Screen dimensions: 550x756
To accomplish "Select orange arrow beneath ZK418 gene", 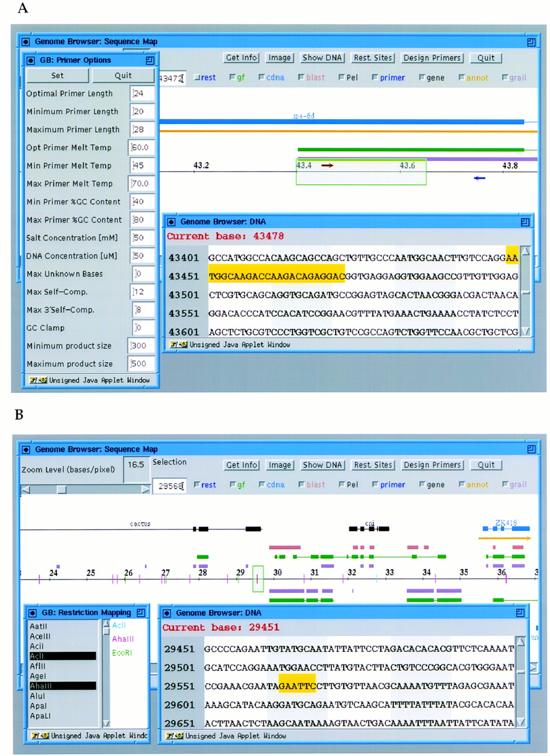I will coord(505,538).
